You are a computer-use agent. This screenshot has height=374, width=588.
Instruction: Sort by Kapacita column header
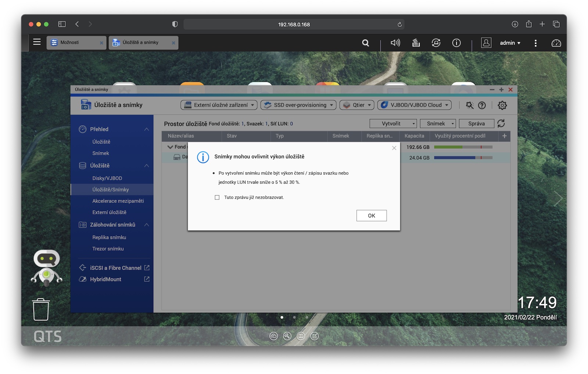click(x=414, y=136)
